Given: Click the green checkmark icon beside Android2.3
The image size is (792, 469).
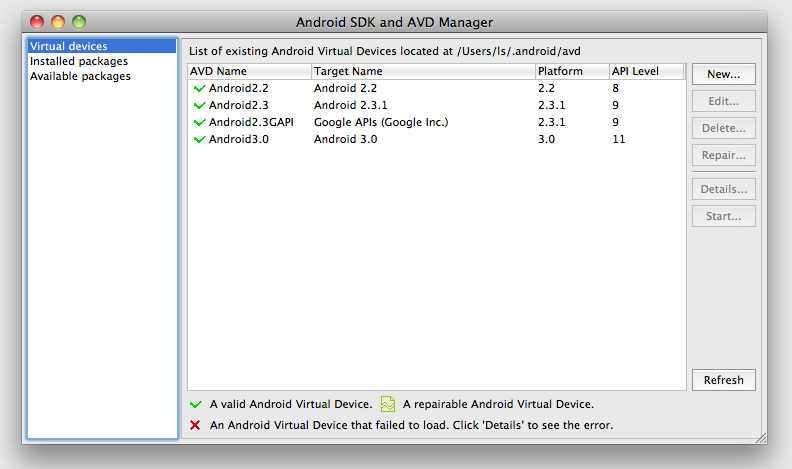Looking at the screenshot, I should coord(199,106).
